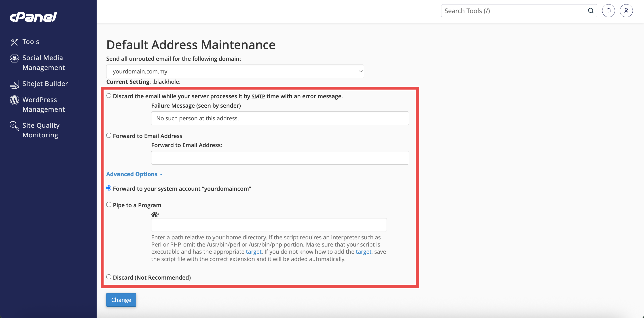This screenshot has height=318, width=644.
Task: Click the Failure Message text field
Action: (280, 118)
